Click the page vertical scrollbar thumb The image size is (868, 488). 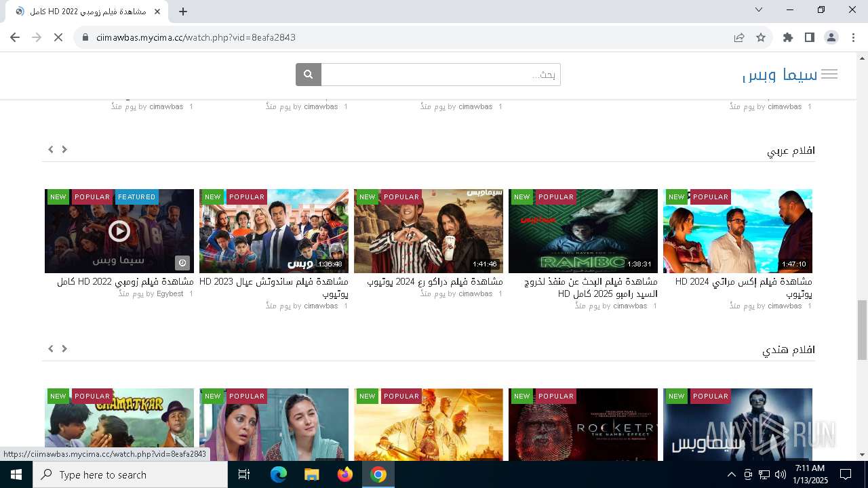pyautogui.click(x=862, y=330)
